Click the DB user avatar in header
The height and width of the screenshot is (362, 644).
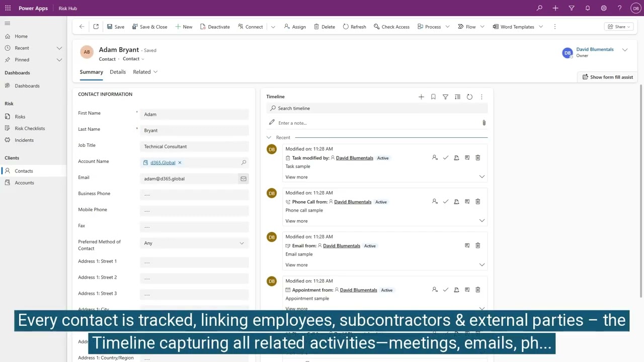(635, 8)
